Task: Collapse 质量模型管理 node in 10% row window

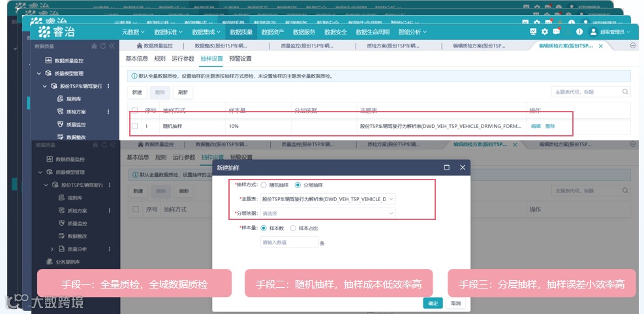Action: (x=39, y=74)
